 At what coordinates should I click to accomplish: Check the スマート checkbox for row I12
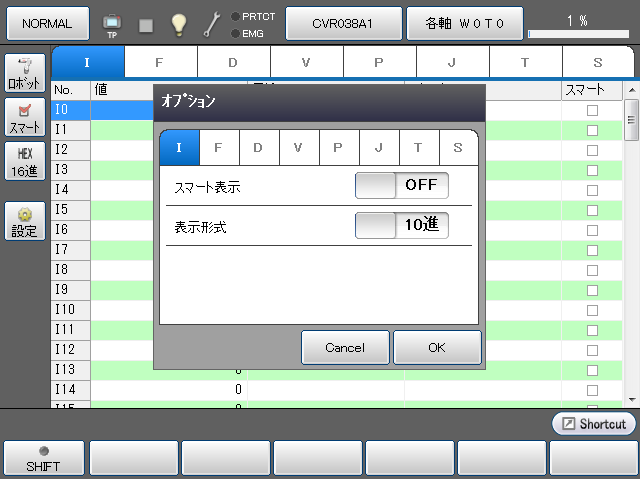coord(592,350)
